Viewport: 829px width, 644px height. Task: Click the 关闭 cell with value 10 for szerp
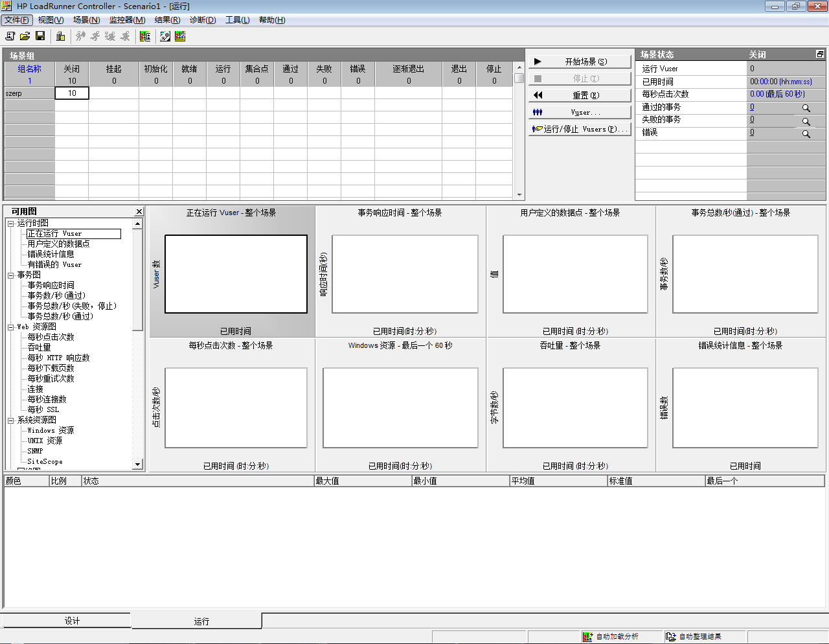[x=72, y=93]
